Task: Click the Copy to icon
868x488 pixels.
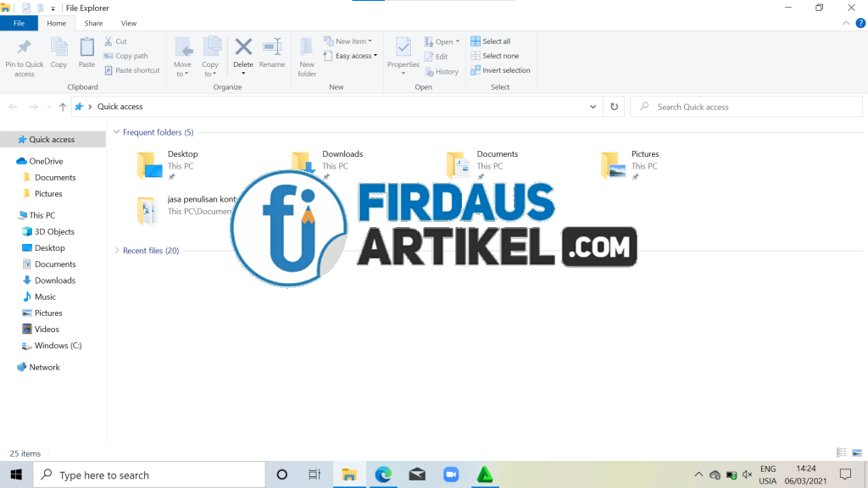Action: coord(211,47)
